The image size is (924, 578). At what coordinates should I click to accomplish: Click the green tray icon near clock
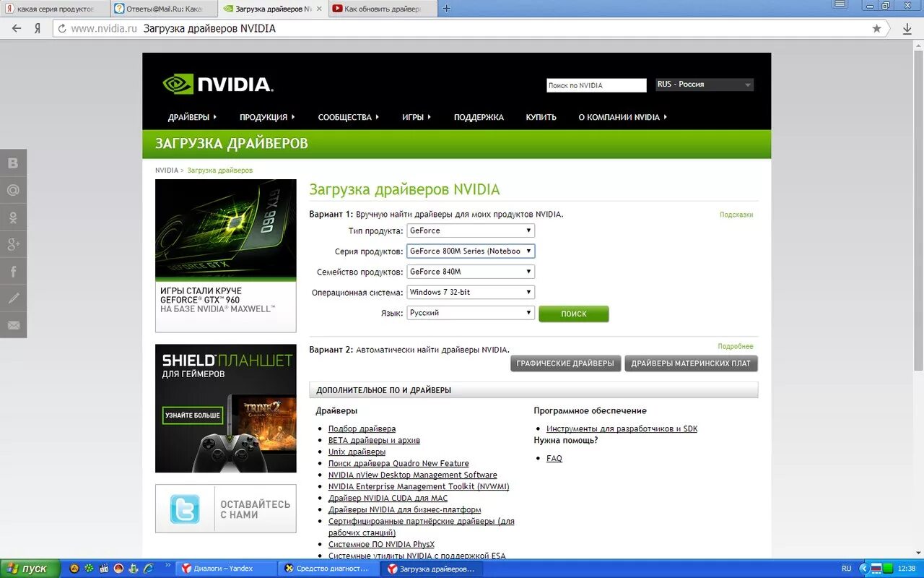point(888,569)
